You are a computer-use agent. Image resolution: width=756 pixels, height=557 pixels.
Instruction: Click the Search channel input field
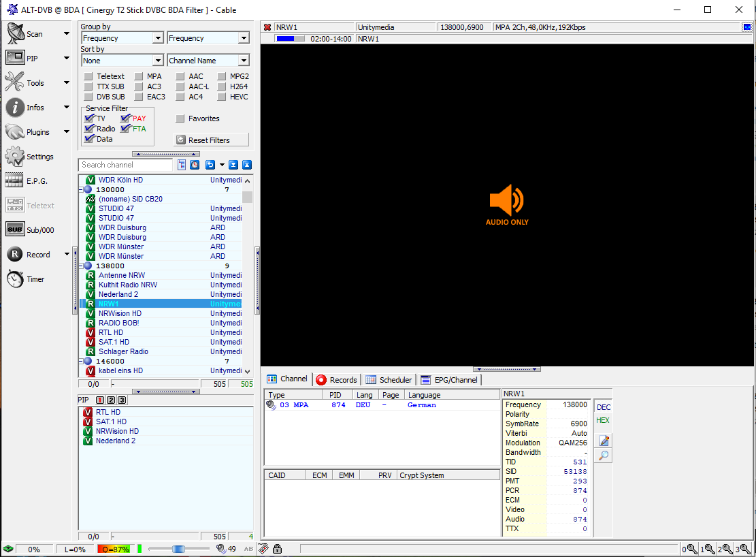[x=126, y=165]
